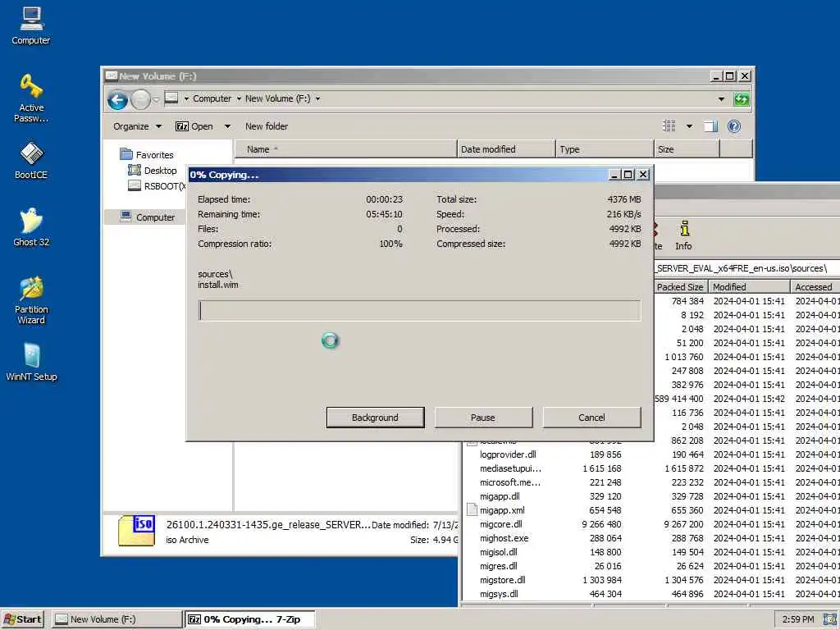
Task: Sort by Name column header in Explorer
Action: 345,149
